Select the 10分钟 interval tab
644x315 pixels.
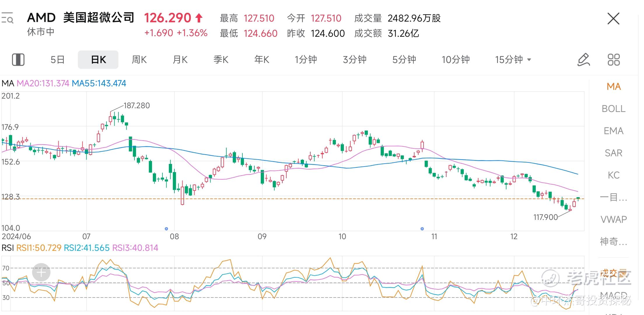point(456,60)
